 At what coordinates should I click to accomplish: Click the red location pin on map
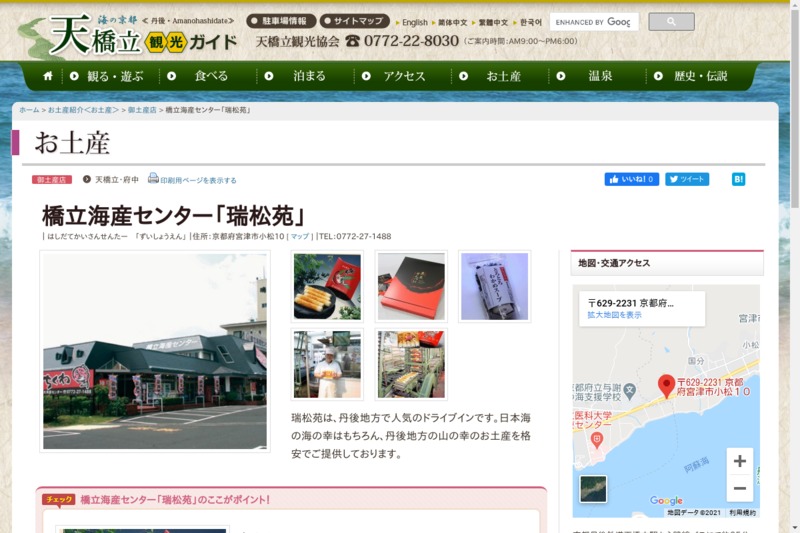[x=666, y=385]
